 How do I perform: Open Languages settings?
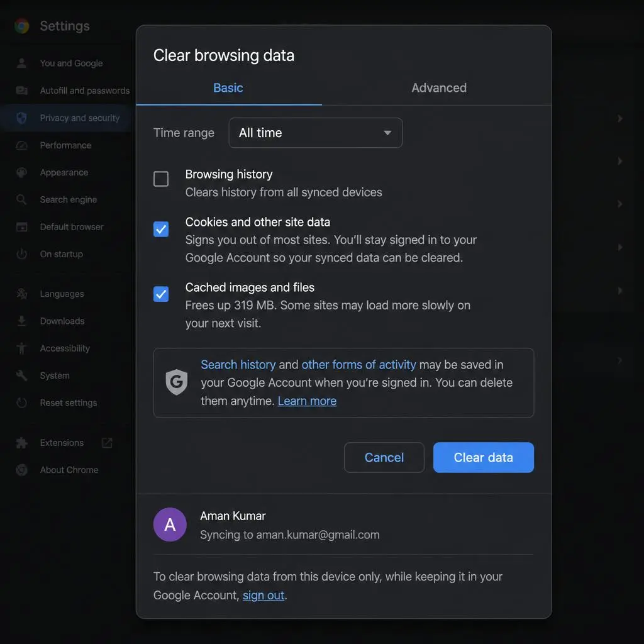tap(62, 294)
